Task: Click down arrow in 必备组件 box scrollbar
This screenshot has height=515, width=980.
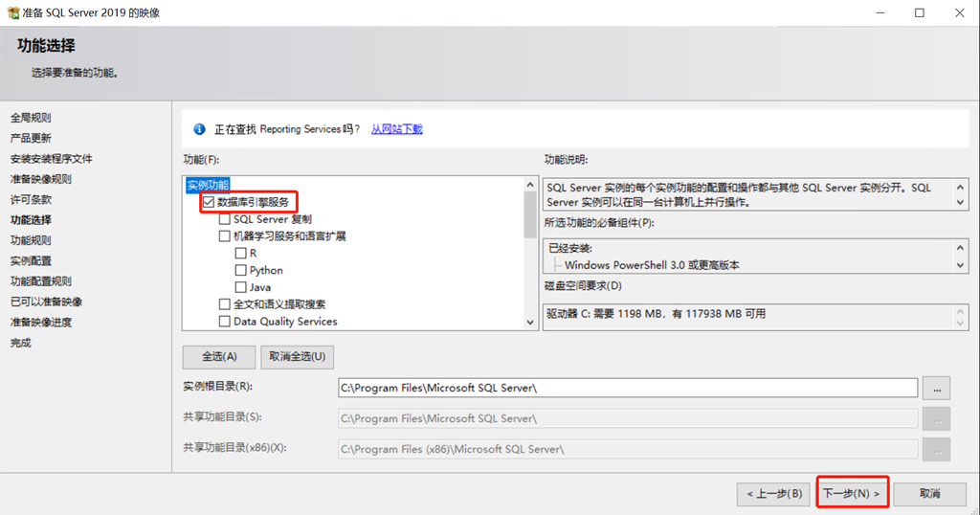Action: click(x=960, y=265)
